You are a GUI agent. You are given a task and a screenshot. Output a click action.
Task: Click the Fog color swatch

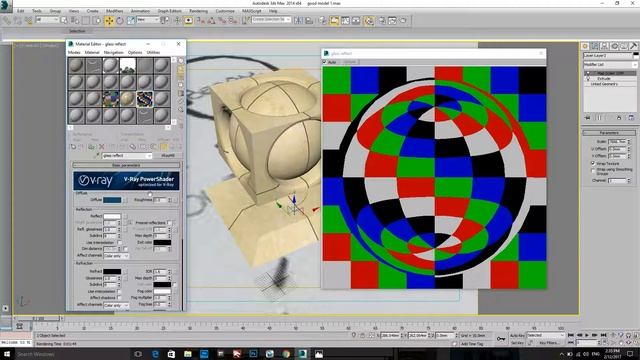162,291
